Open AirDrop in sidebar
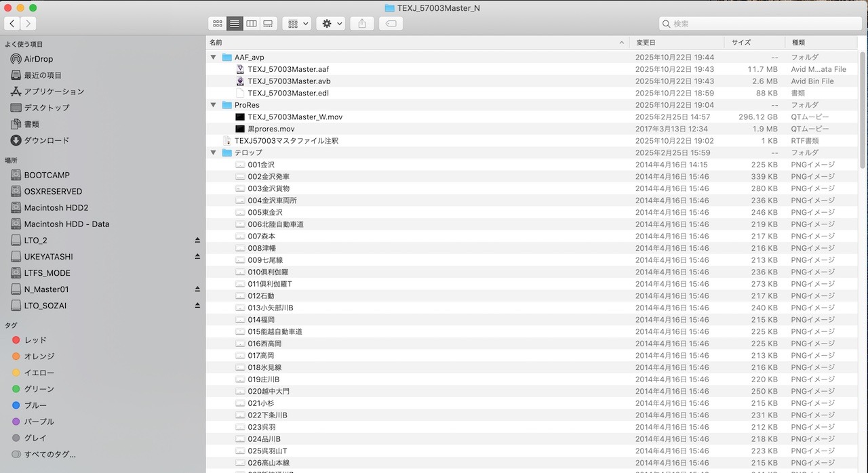Screen dimensions: 868x473 click(x=38, y=59)
